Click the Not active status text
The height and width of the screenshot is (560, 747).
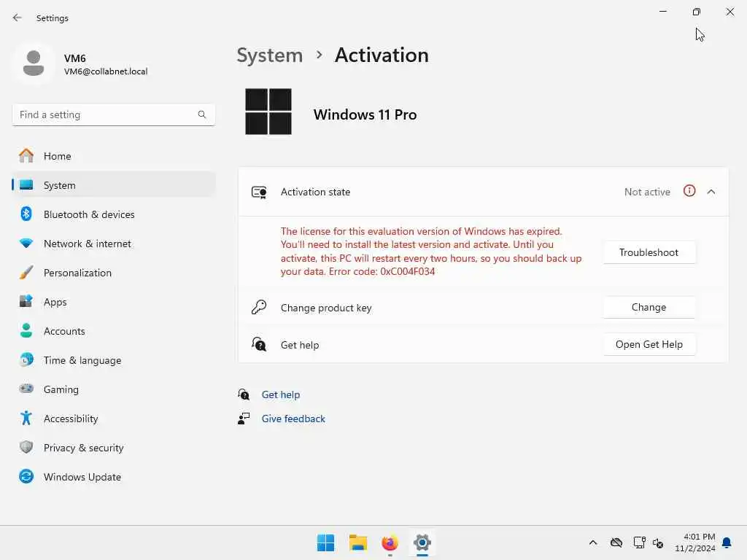coord(647,192)
